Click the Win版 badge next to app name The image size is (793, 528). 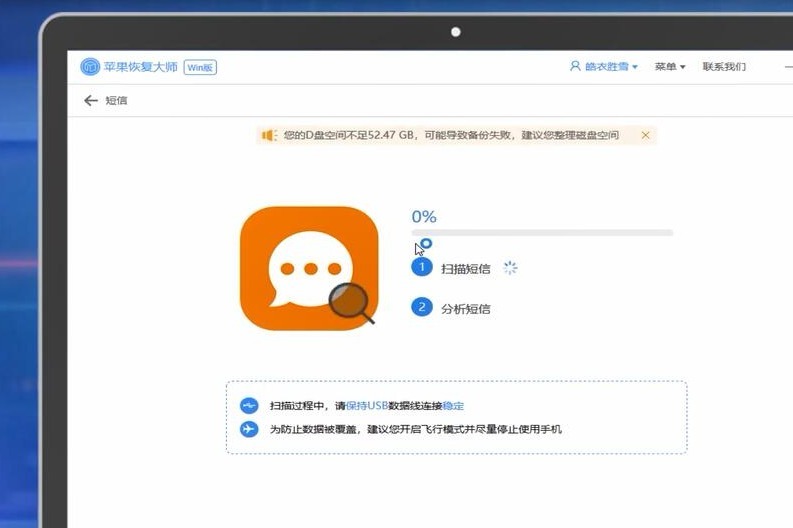(x=200, y=67)
